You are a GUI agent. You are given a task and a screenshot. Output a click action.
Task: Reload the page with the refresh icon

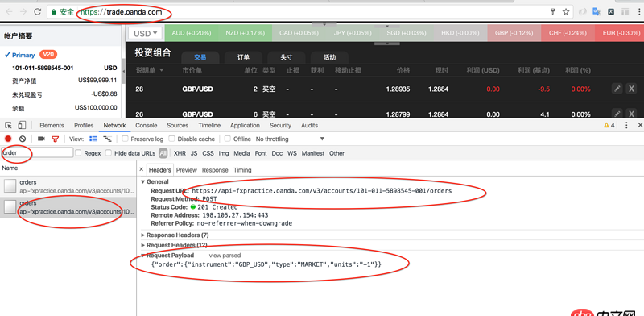[37, 12]
